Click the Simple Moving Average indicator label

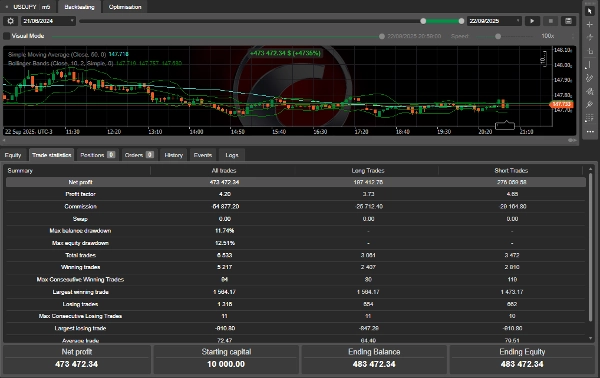coord(57,54)
